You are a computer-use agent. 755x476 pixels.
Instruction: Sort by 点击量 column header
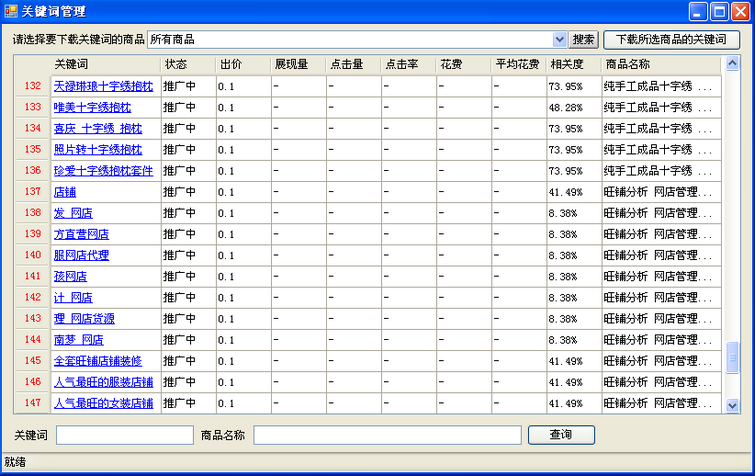pos(354,64)
